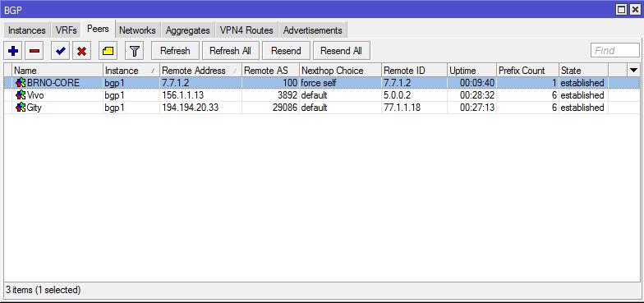Click the established state in Gity row
The width and height of the screenshot is (644, 303).
click(582, 108)
